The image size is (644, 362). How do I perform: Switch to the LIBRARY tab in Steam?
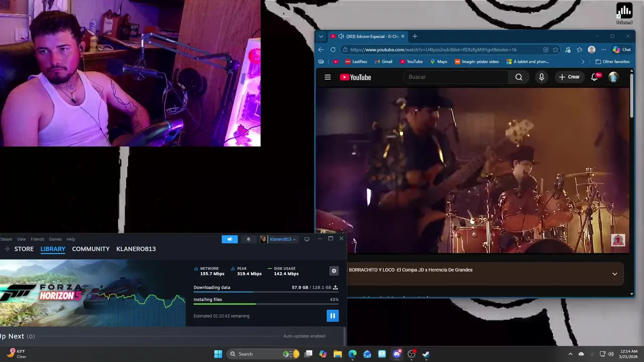[x=53, y=249]
